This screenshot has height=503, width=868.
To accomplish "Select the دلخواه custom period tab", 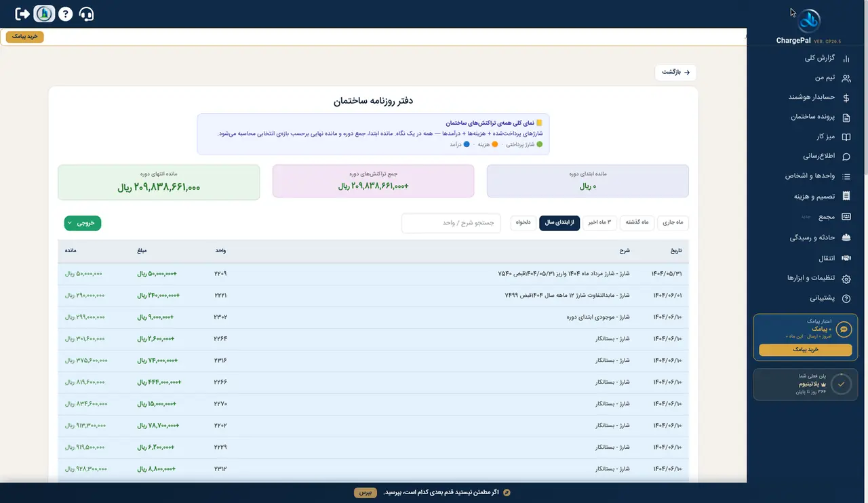I will point(523,222).
